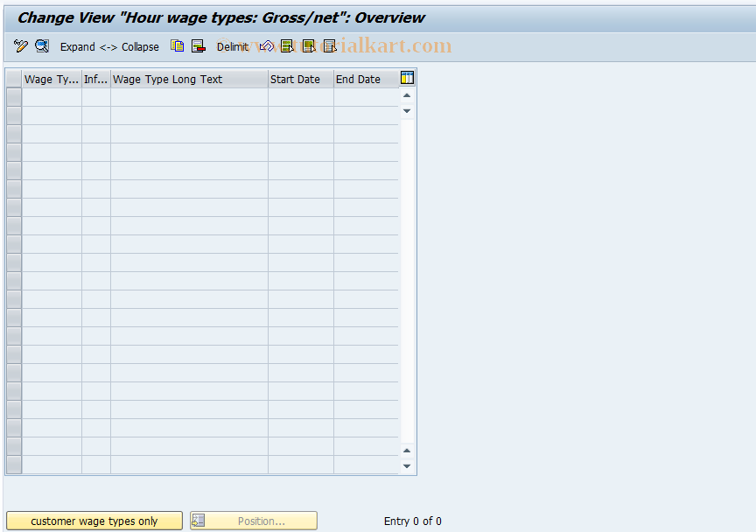
Task: Click first row Wage Type cell
Action: point(52,97)
